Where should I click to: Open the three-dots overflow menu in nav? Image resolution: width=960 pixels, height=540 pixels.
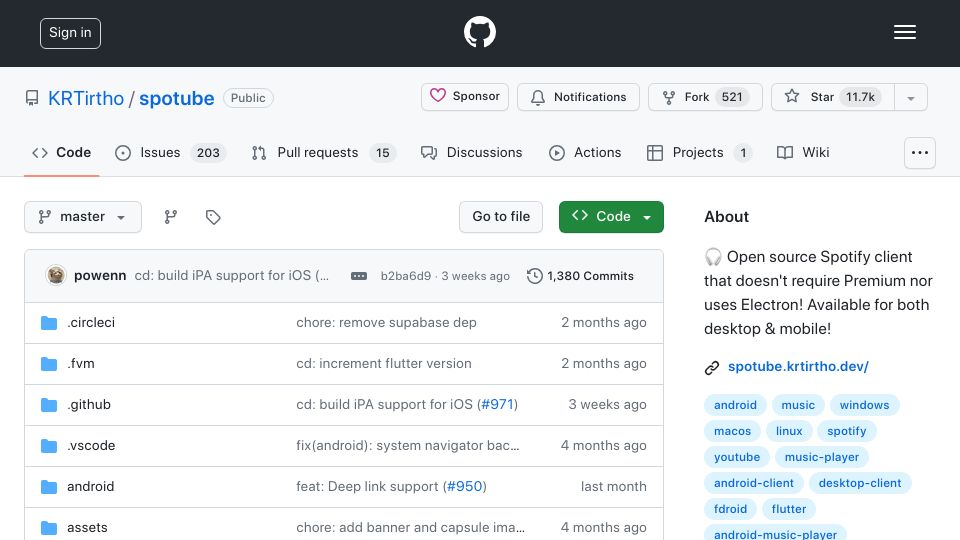coord(920,152)
